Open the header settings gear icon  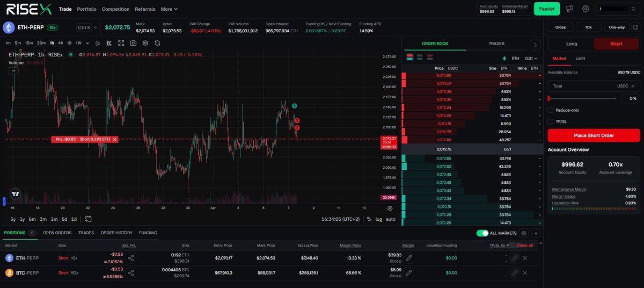586,9
